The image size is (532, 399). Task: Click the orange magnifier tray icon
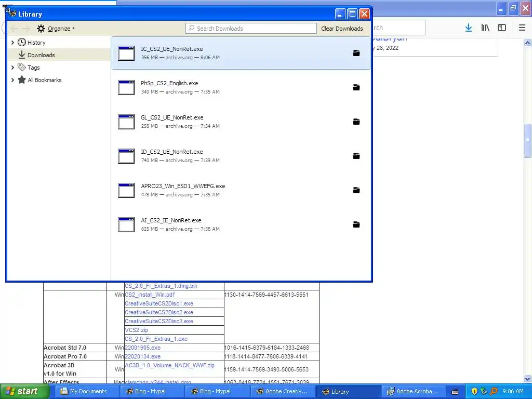tap(494, 391)
